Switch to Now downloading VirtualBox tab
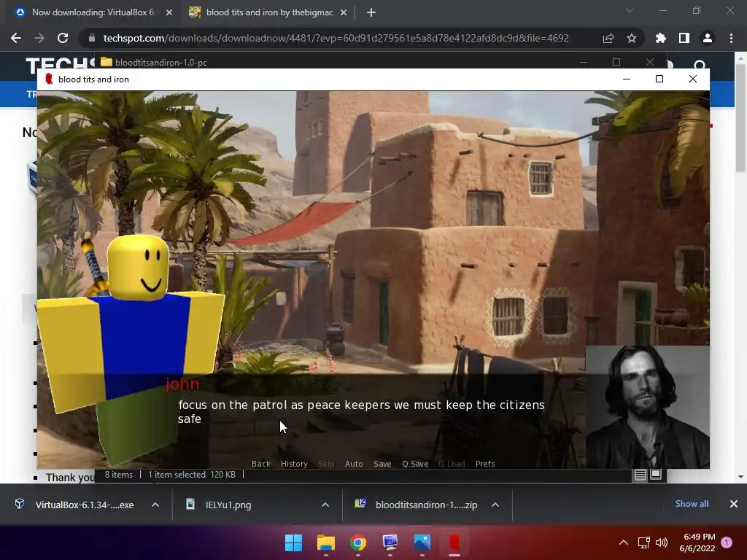The height and width of the screenshot is (560, 747). (x=93, y=12)
